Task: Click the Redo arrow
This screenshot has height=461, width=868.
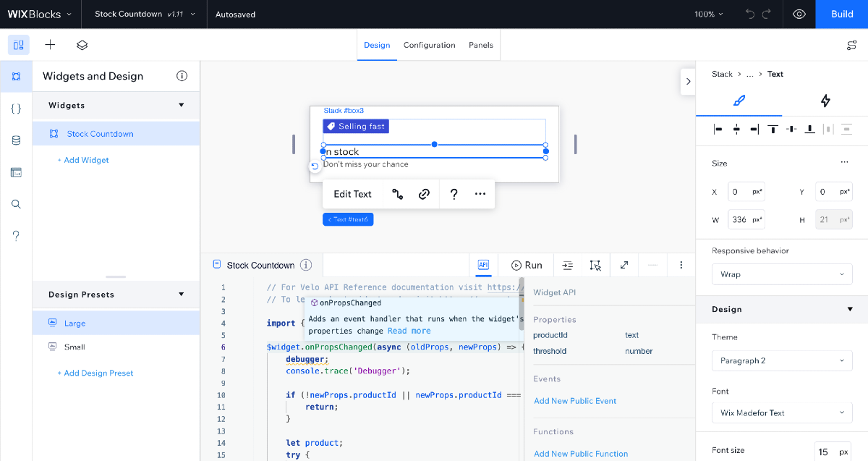Action: pos(767,14)
